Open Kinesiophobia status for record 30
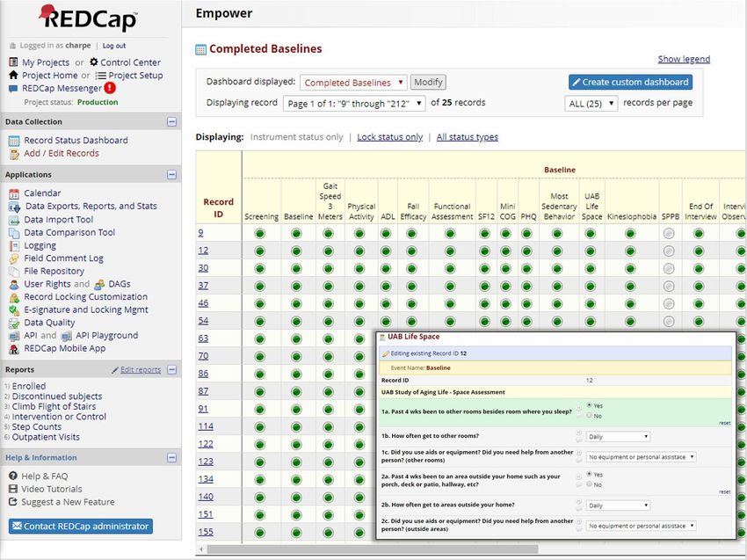 click(x=630, y=269)
